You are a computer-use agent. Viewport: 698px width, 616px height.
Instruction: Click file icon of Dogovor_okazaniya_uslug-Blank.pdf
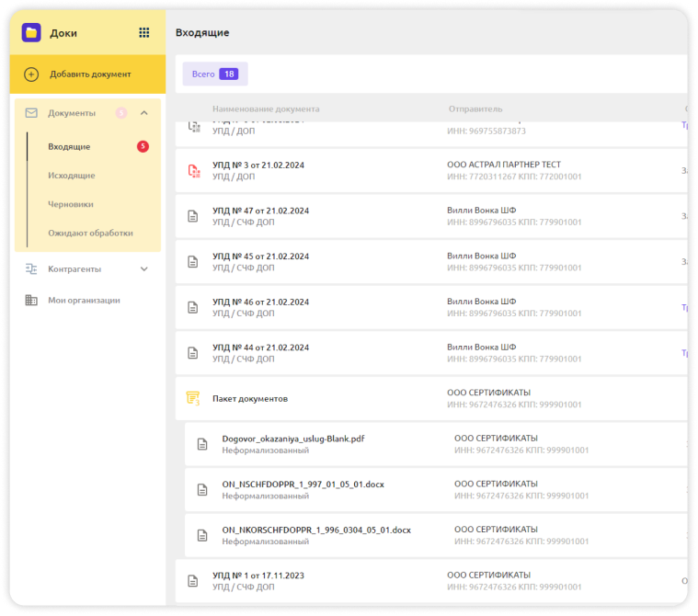click(202, 444)
